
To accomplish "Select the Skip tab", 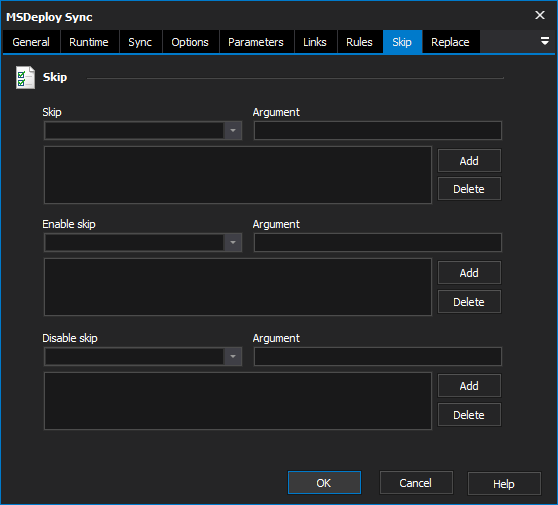I will click(402, 42).
